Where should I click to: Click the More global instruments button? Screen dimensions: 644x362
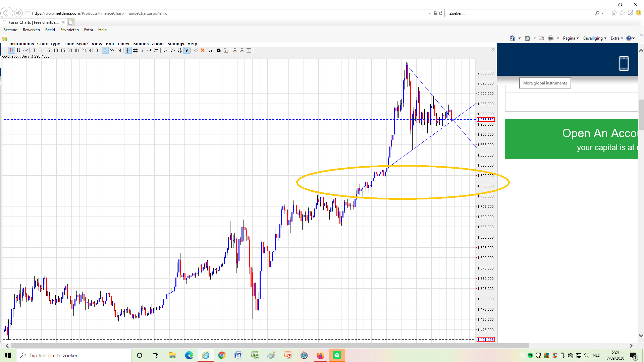coord(545,83)
